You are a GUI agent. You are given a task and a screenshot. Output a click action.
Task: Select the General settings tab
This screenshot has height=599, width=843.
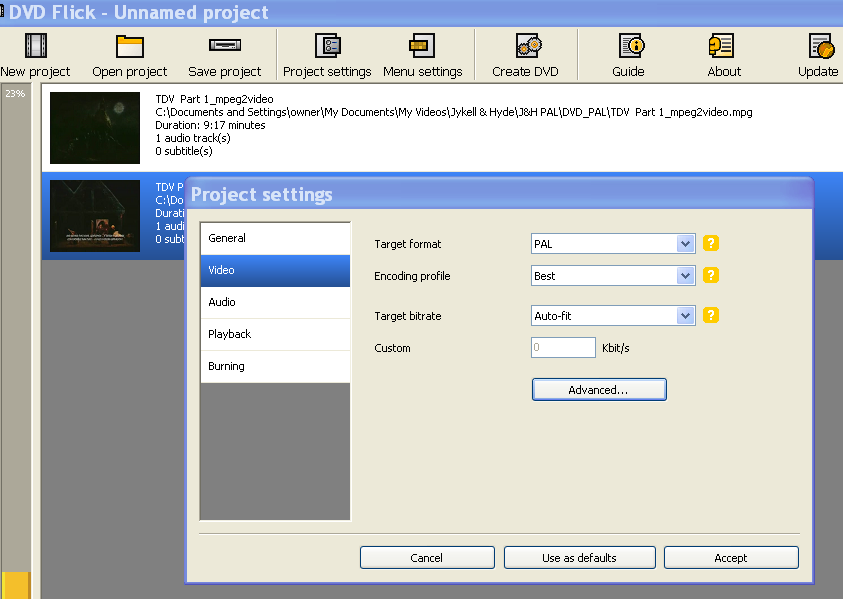pyautogui.click(x=275, y=238)
